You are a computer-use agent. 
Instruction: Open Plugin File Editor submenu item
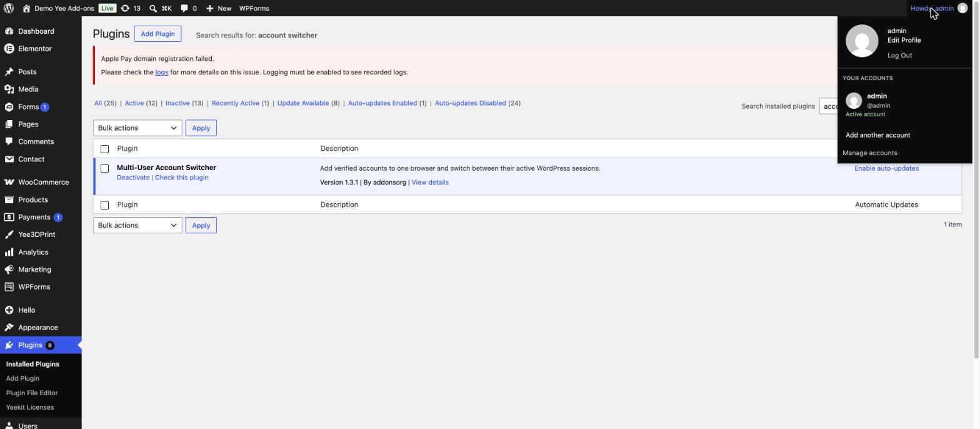pos(32,393)
